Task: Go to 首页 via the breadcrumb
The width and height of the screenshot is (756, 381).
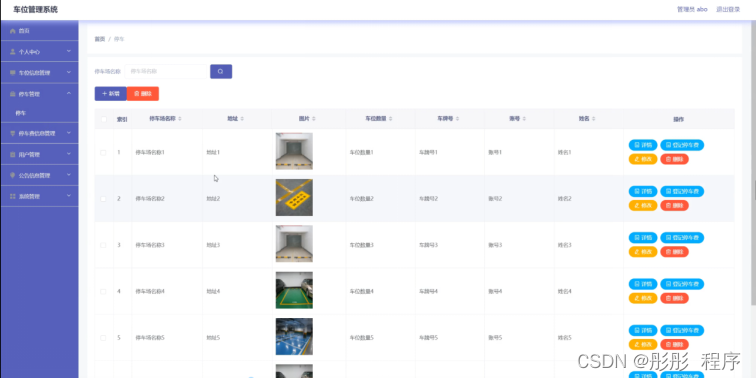Action: [x=99, y=39]
